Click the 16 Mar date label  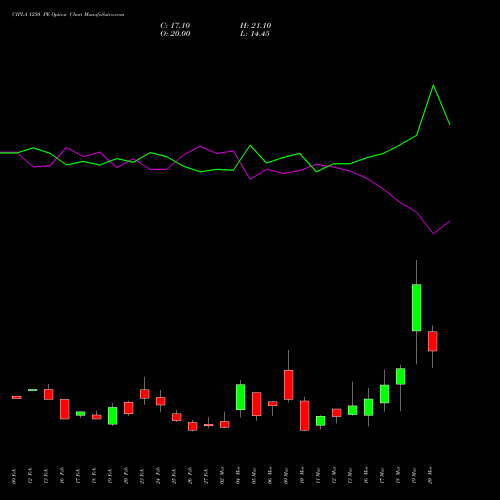(x=366, y=476)
